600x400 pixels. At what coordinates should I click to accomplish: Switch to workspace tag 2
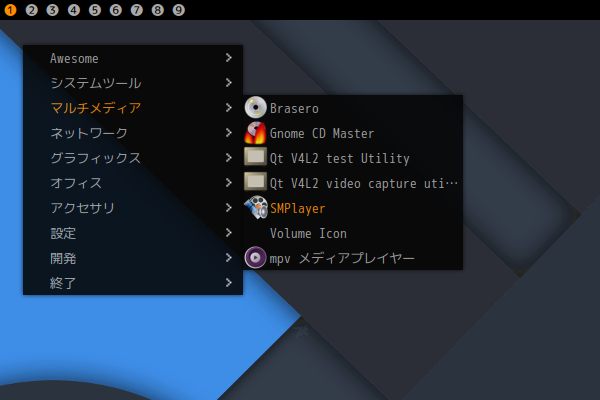coord(31,10)
